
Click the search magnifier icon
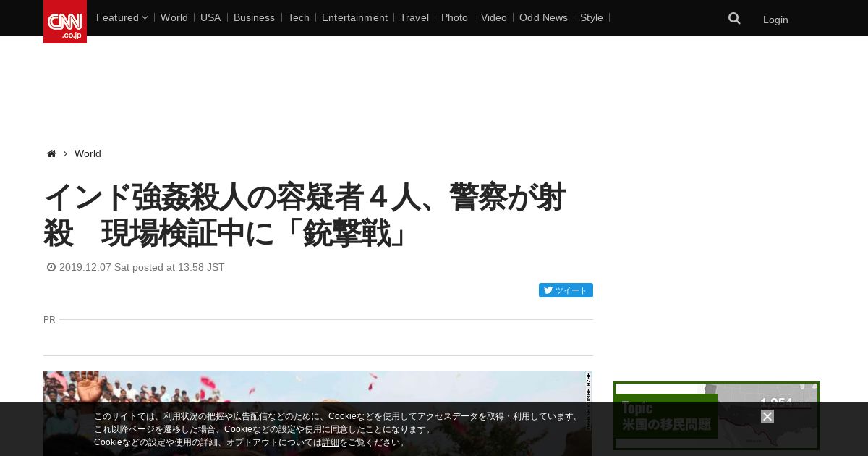click(x=734, y=18)
